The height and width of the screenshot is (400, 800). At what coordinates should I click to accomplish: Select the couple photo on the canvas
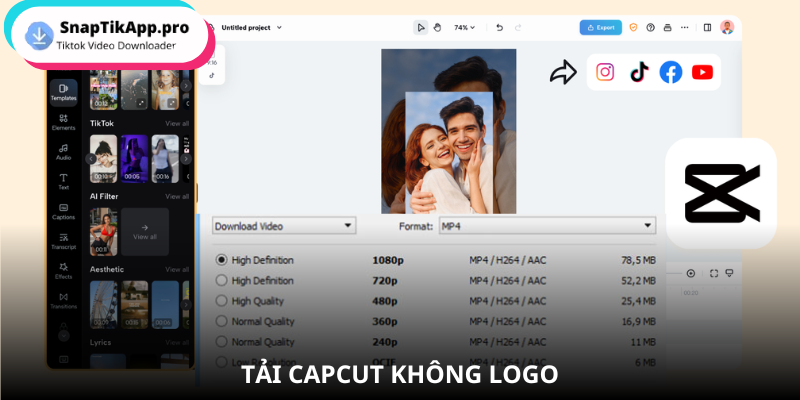449,153
